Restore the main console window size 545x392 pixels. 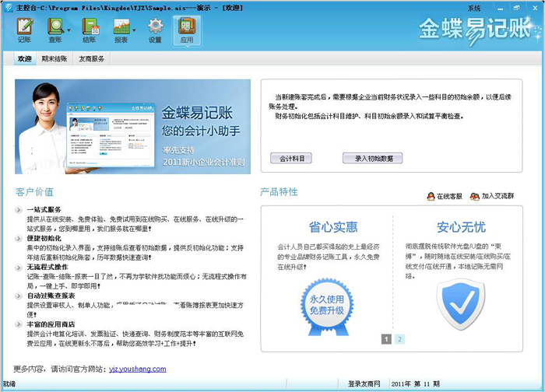tap(517, 9)
